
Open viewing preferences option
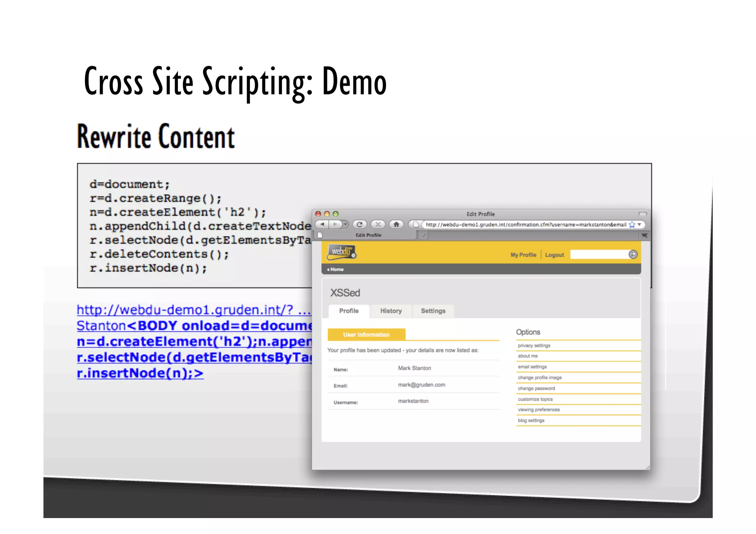(539, 410)
